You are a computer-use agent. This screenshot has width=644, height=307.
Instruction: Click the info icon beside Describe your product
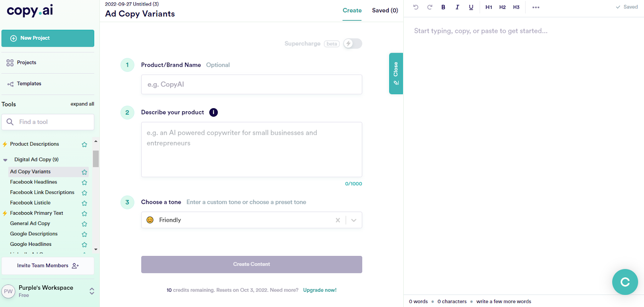pyautogui.click(x=213, y=112)
